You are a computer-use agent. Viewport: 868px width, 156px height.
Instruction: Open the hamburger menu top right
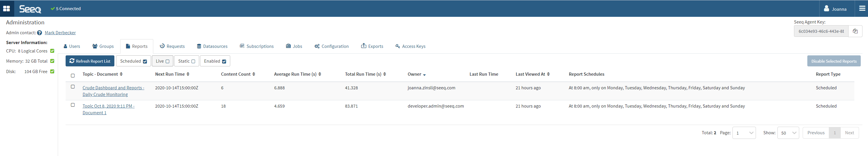(x=862, y=8)
